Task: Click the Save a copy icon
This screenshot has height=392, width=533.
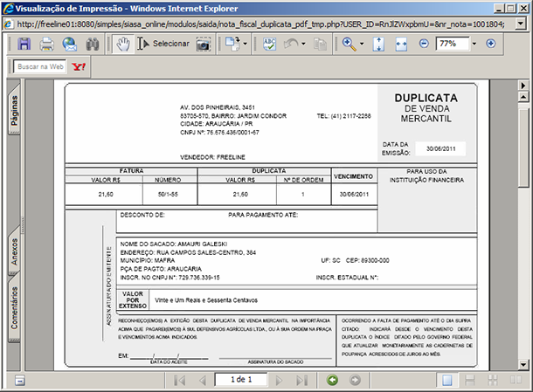Action: [24, 44]
